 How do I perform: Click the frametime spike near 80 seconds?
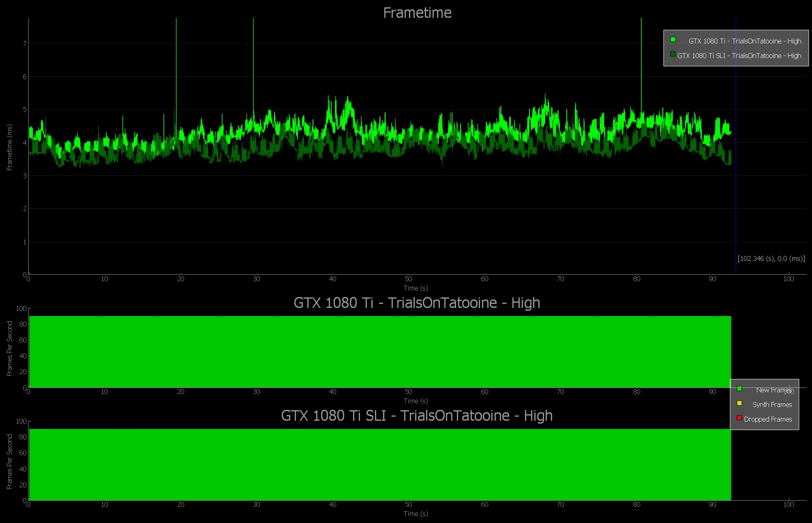point(641,61)
